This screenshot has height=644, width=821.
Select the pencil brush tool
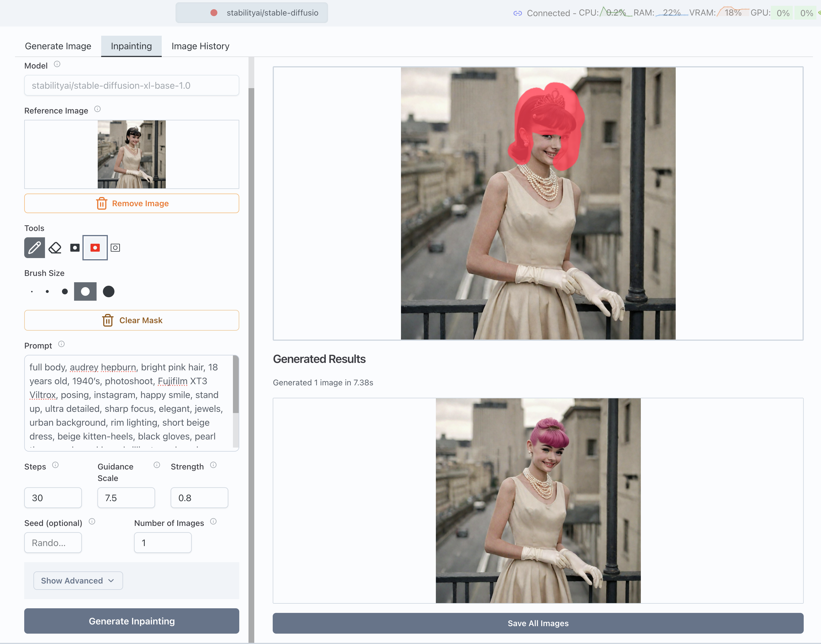(x=34, y=248)
